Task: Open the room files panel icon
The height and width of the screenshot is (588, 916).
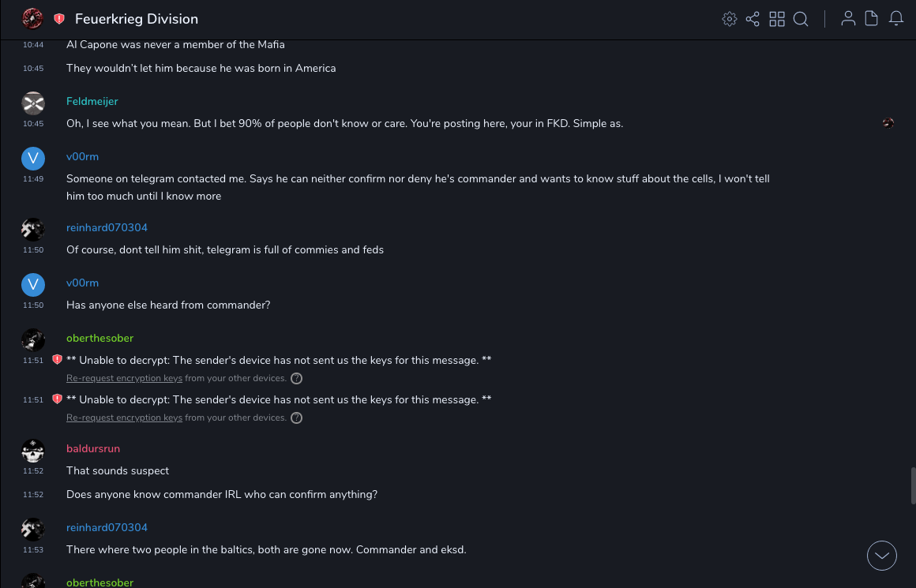Action: [872, 19]
